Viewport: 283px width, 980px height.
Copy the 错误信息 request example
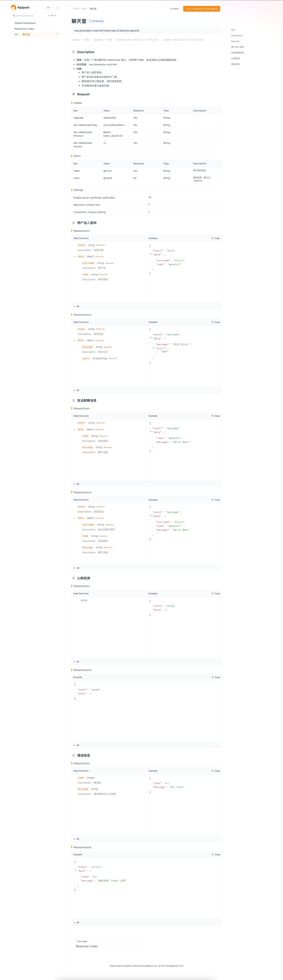click(x=216, y=771)
